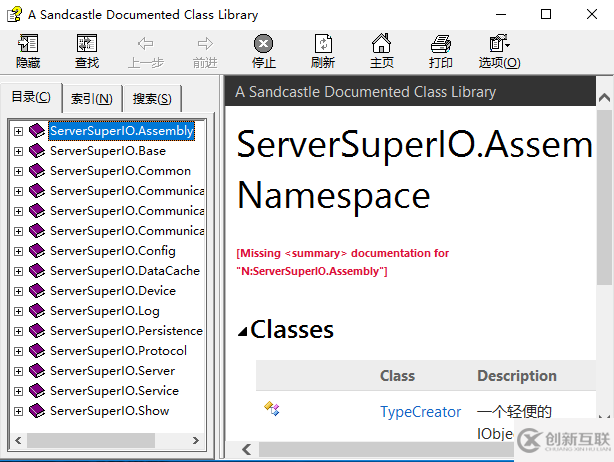Expand the ServerSuperIO.Show tree node

pyautogui.click(x=18, y=411)
